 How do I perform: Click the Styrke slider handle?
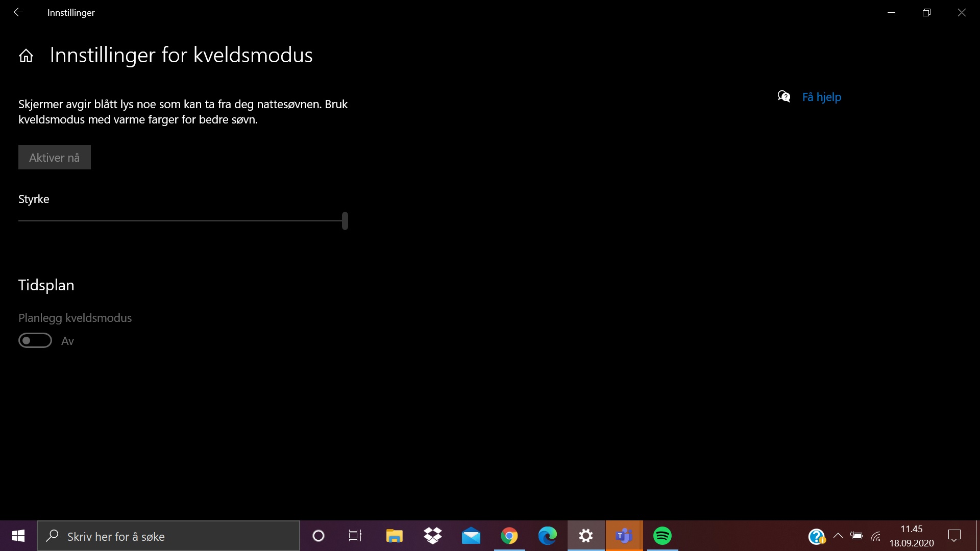345,221
